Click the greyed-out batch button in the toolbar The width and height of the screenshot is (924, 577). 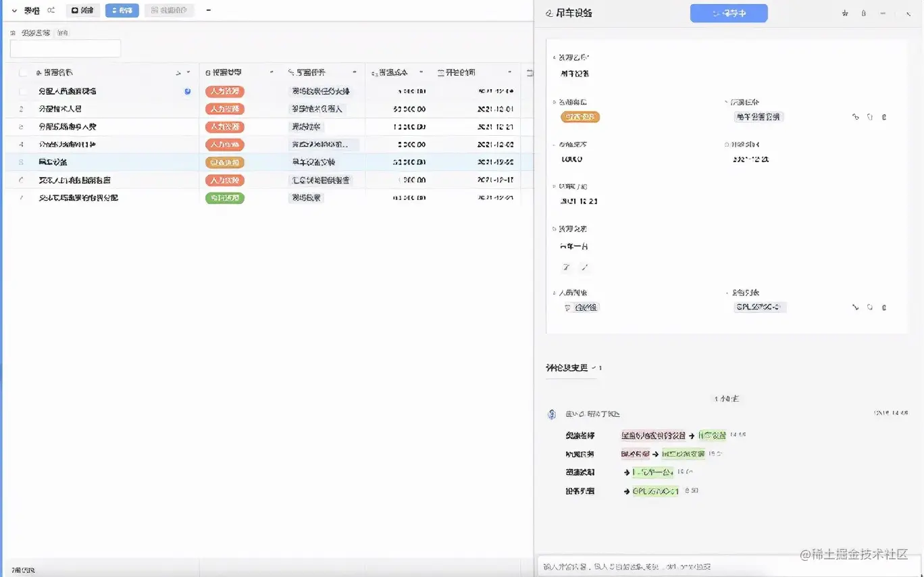coord(170,11)
